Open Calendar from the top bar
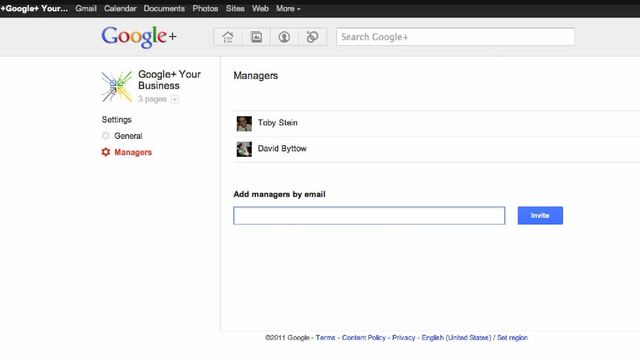The height and width of the screenshot is (360, 640). click(x=120, y=8)
